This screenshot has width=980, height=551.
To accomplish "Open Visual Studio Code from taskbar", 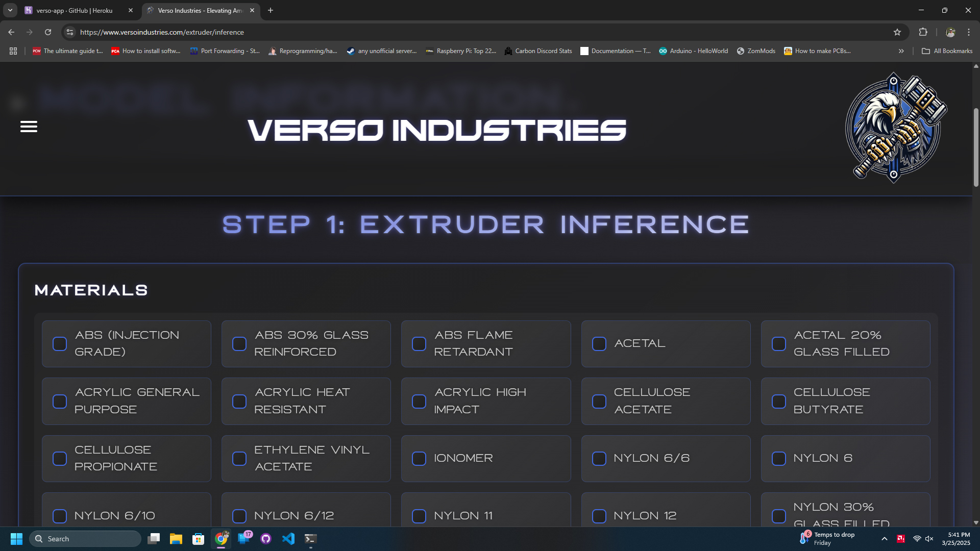I will (x=288, y=539).
